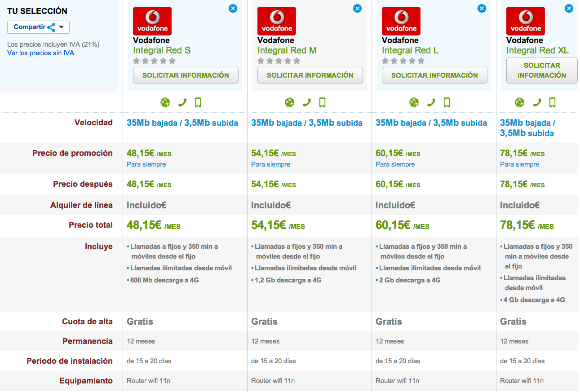Open the Integral Red S plan title

(x=162, y=50)
